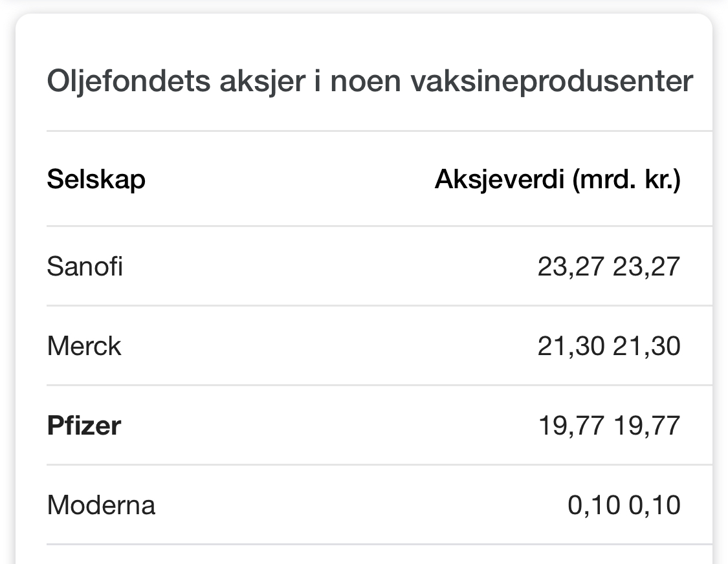Click the first 19,77 value for Pfizer
The width and height of the screenshot is (728, 564).
(571, 426)
